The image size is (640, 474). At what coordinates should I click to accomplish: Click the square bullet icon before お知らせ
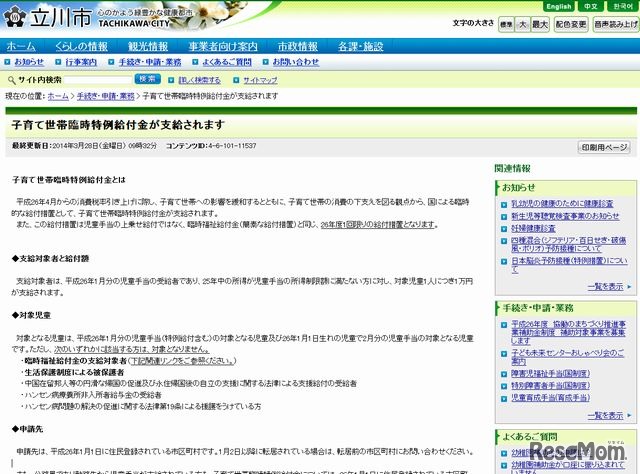[x=7, y=62]
